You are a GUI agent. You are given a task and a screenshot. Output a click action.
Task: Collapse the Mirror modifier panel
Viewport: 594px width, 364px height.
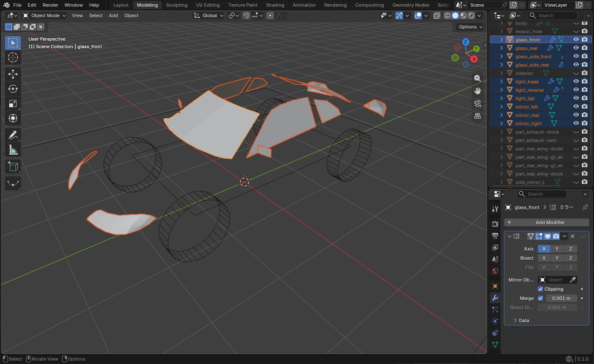tap(510, 237)
